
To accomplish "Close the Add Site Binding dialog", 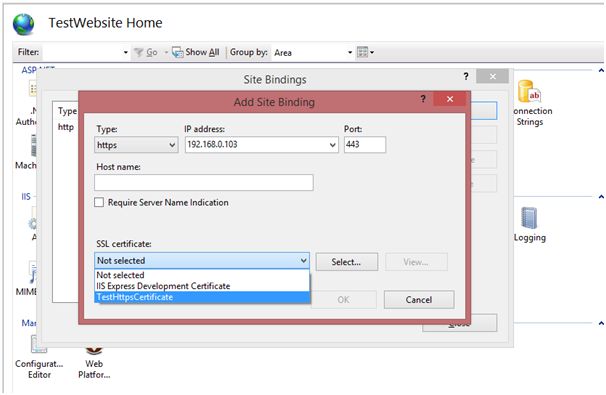I will [450, 99].
